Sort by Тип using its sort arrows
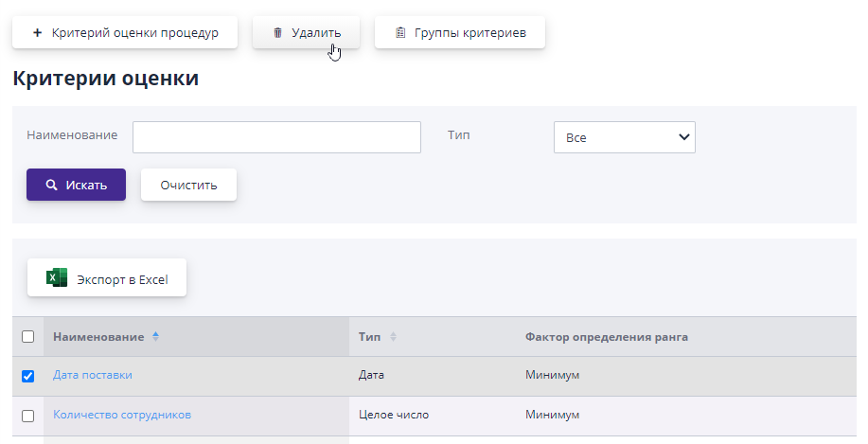This screenshot has width=868, height=444. click(393, 337)
